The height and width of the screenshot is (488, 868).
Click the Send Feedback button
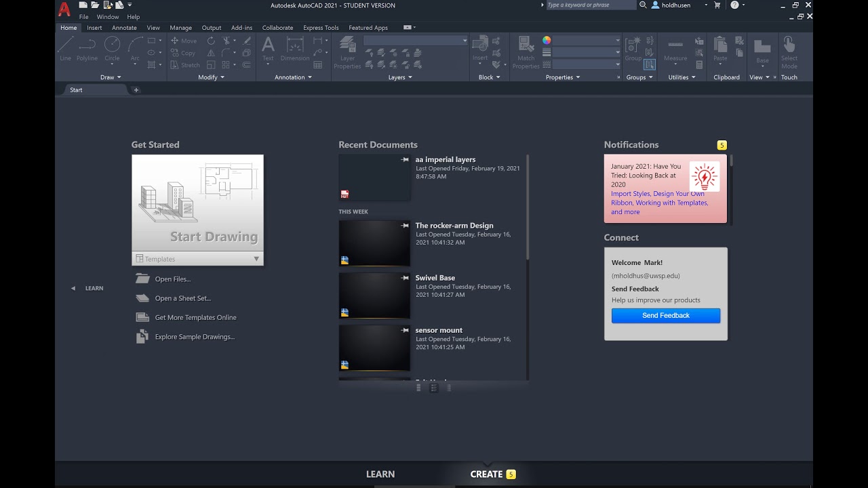coord(666,316)
